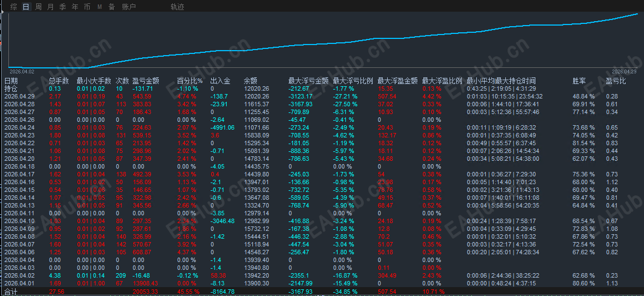
Task: Click the 最大浮盈金额 column header
Action: pos(398,81)
